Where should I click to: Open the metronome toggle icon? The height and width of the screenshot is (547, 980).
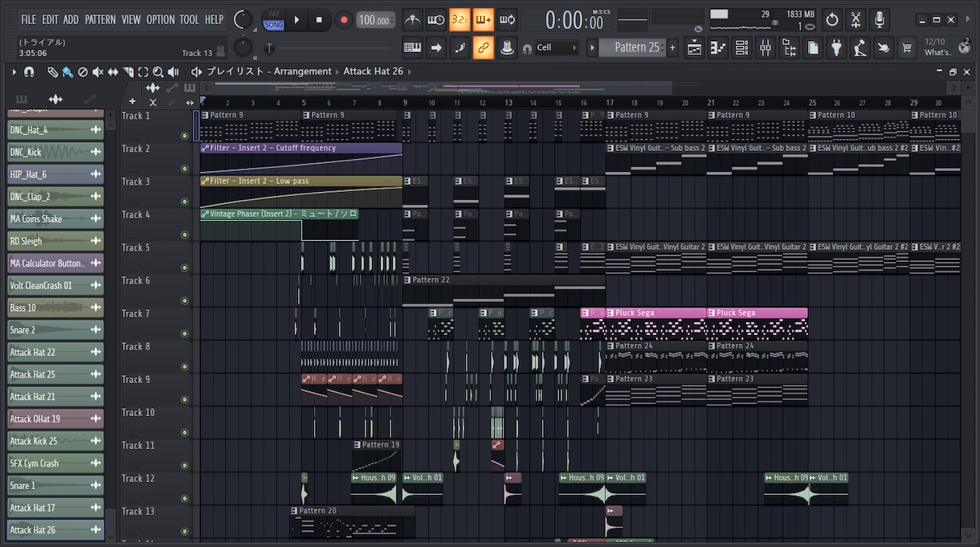tap(413, 19)
